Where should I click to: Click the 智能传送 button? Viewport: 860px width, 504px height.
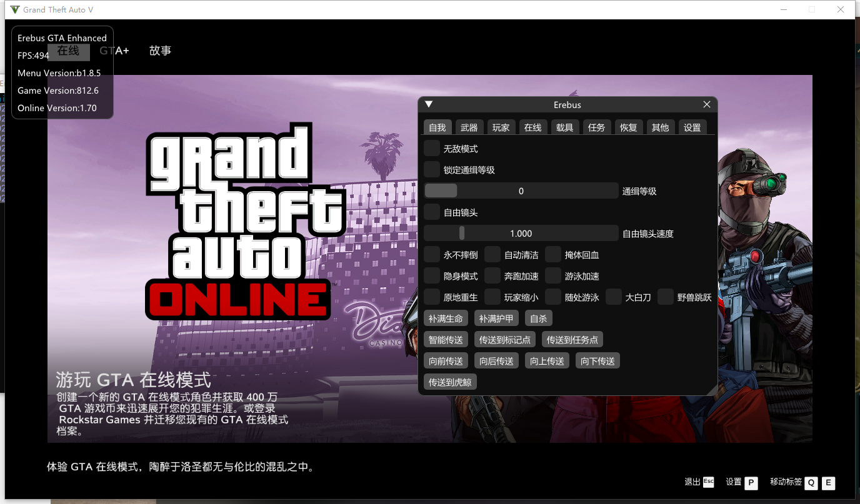point(446,340)
